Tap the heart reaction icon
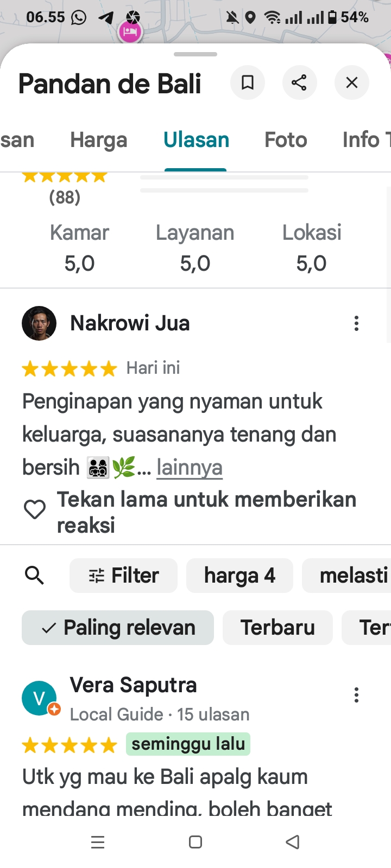The image size is (391, 868). click(35, 509)
